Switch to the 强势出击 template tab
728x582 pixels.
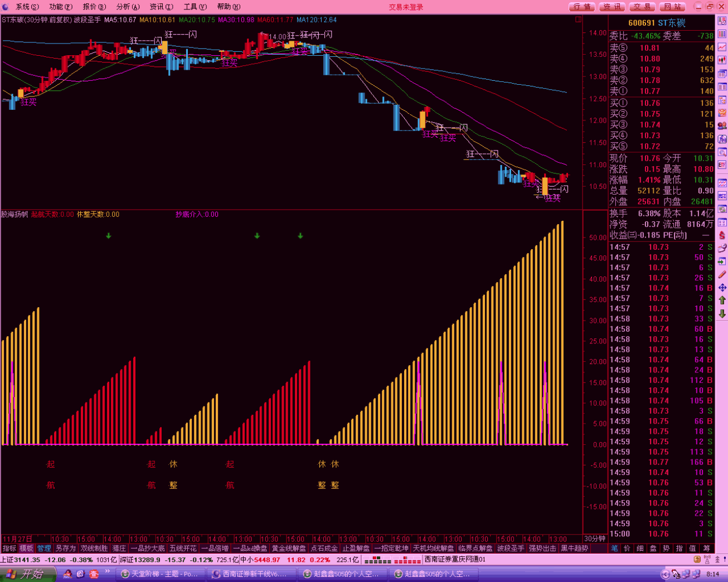coord(542,549)
